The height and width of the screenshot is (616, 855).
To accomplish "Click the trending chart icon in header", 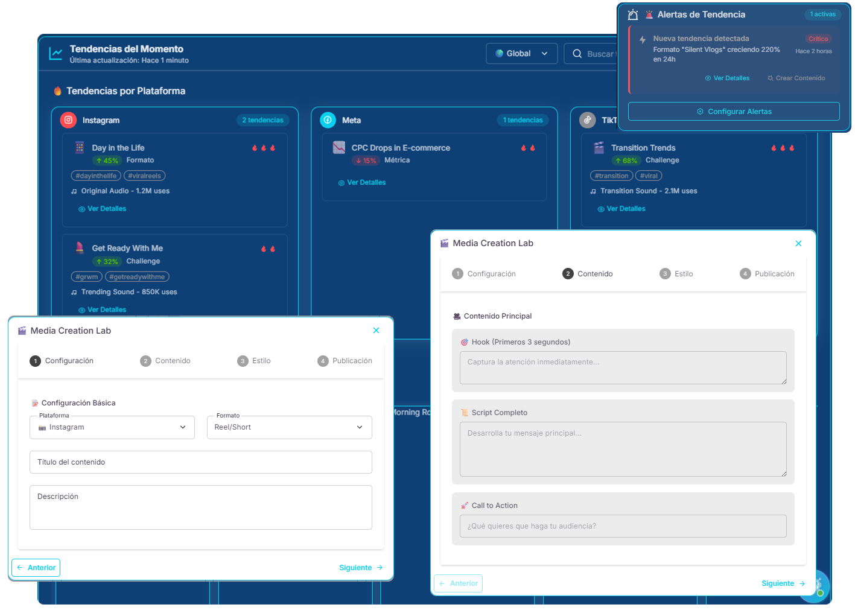I will [56, 54].
